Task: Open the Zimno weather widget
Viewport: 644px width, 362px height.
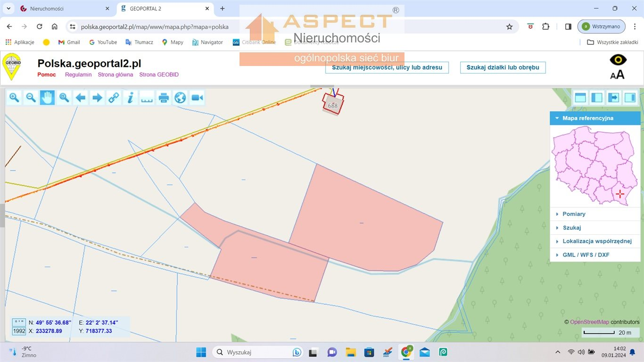Action: (x=22, y=352)
